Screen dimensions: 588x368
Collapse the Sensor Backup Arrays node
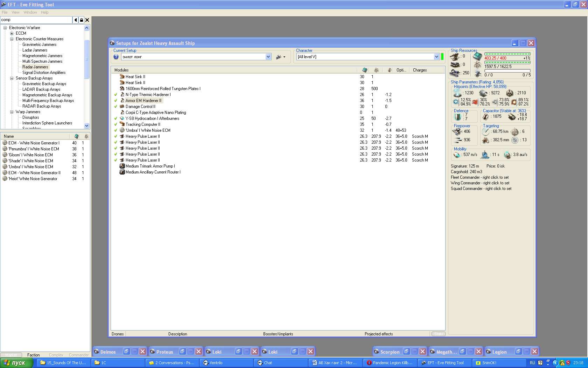coord(12,78)
